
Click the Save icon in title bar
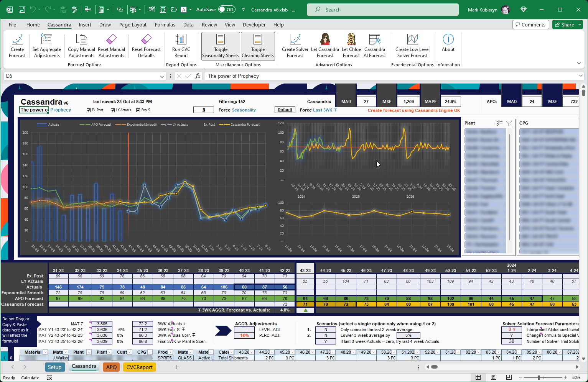22,10
